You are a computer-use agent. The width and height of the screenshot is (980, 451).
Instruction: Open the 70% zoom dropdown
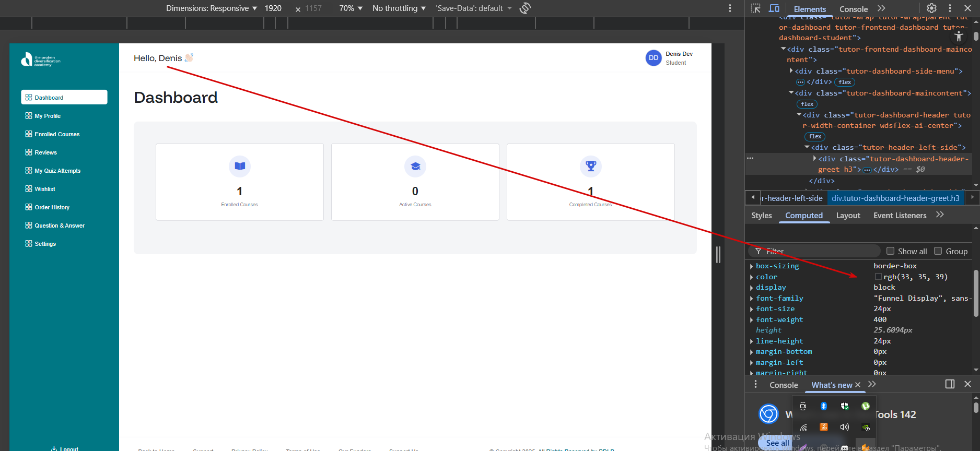point(351,8)
